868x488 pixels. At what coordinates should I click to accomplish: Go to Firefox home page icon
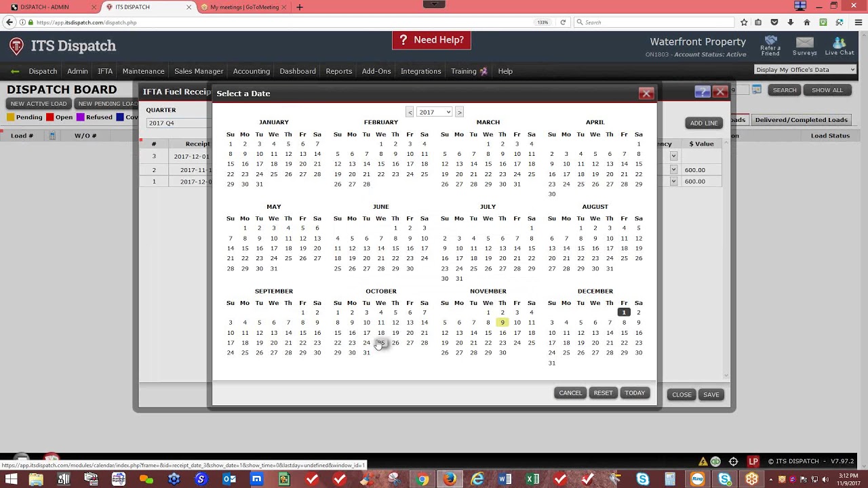[806, 22]
